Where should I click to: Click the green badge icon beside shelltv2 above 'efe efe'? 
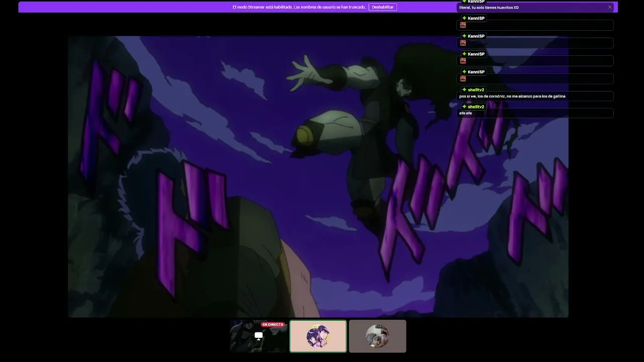tap(464, 107)
